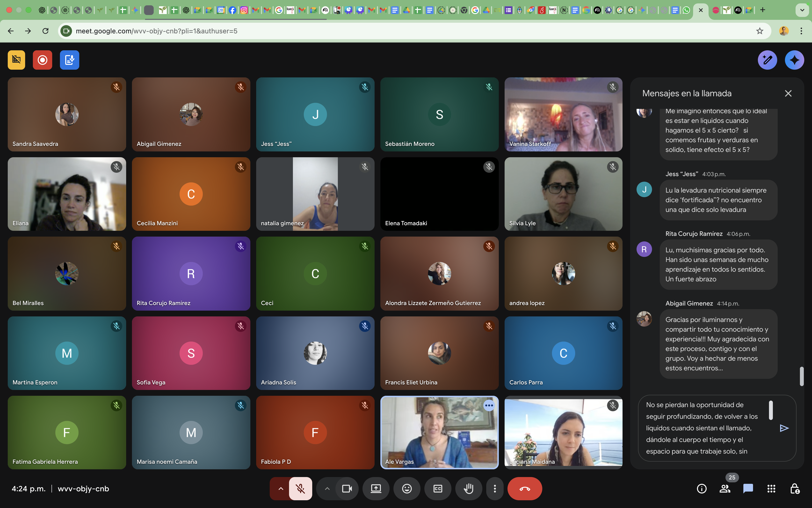Screen dimensions: 812x508
Task: Send a reaction with emoji button
Action: click(x=407, y=488)
